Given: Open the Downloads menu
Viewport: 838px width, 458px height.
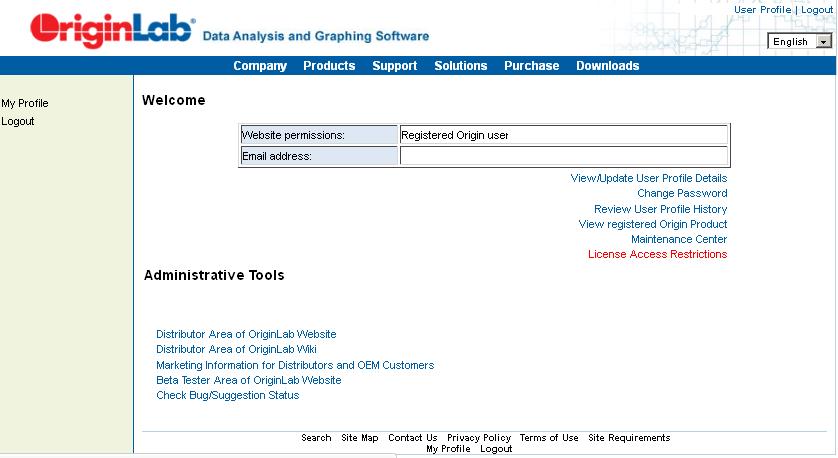Looking at the screenshot, I should pyautogui.click(x=608, y=66).
